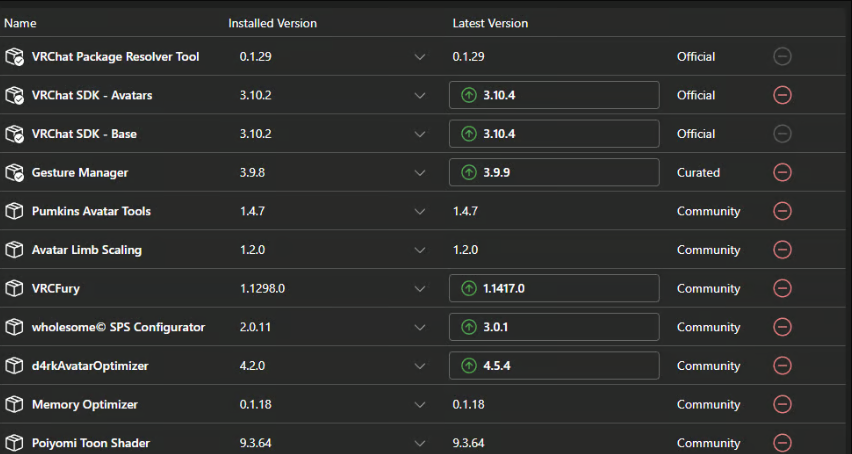Click latest version 0.1.18 for Memory Optimizer

click(468, 405)
